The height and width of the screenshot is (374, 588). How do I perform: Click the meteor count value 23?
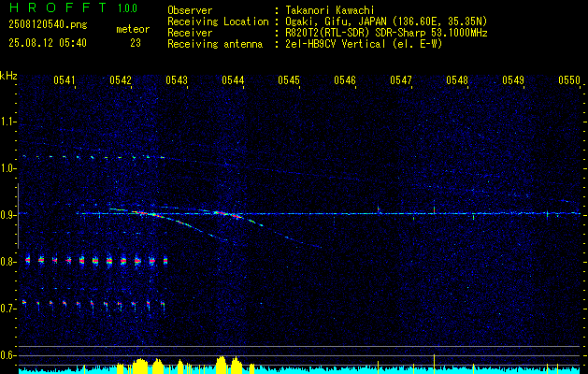point(136,43)
